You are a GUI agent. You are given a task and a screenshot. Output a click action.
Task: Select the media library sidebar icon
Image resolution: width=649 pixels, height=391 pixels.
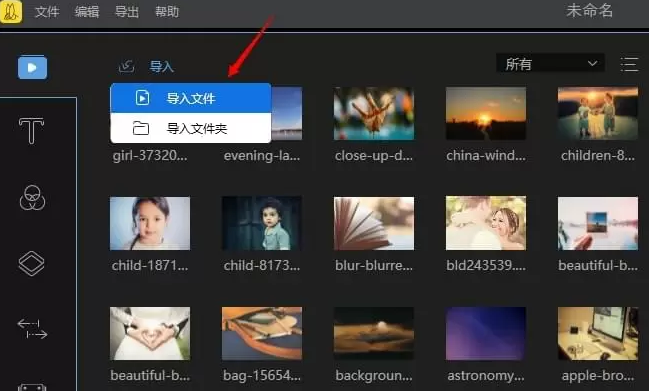[x=32, y=67]
